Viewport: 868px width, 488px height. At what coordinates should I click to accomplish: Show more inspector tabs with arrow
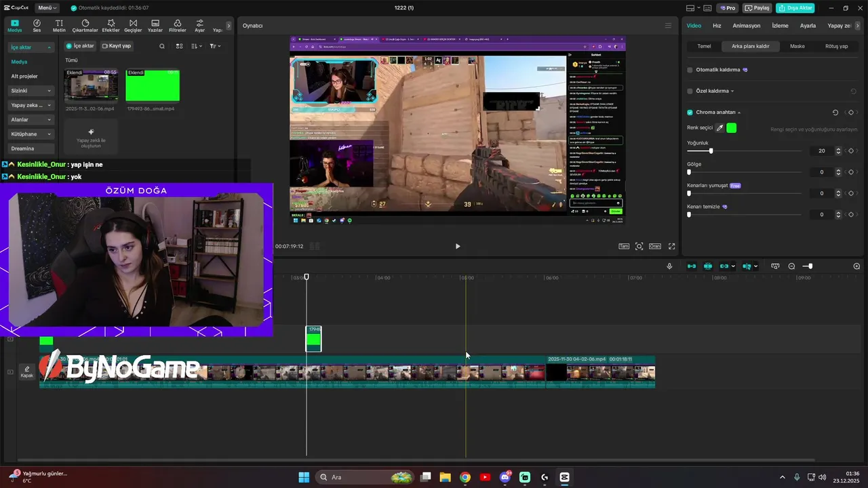(x=858, y=26)
